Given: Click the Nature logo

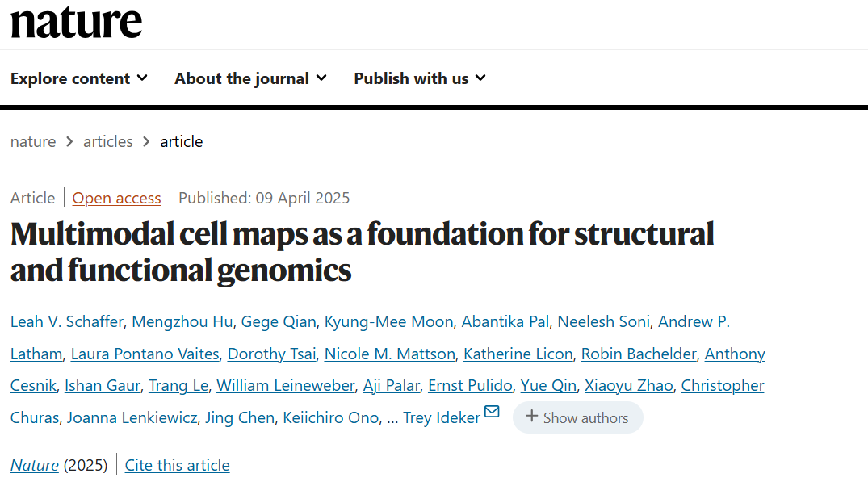Looking at the screenshot, I should (x=77, y=22).
